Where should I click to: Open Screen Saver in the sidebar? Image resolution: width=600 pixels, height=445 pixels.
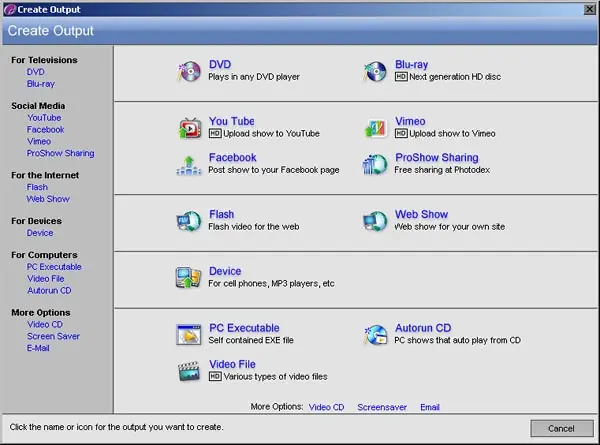[53, 336]
